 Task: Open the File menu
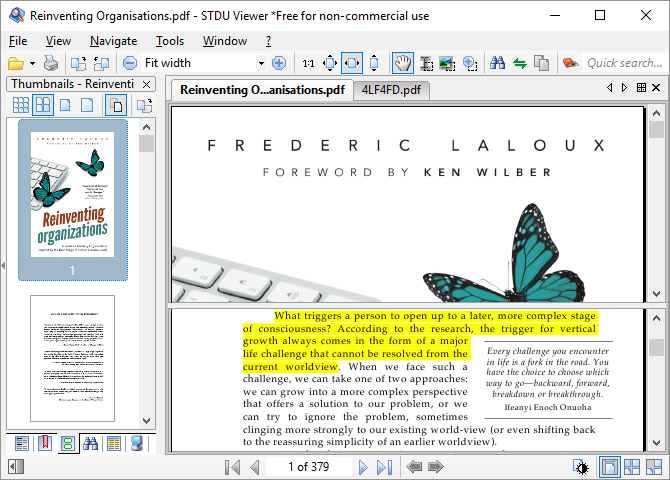18,41
